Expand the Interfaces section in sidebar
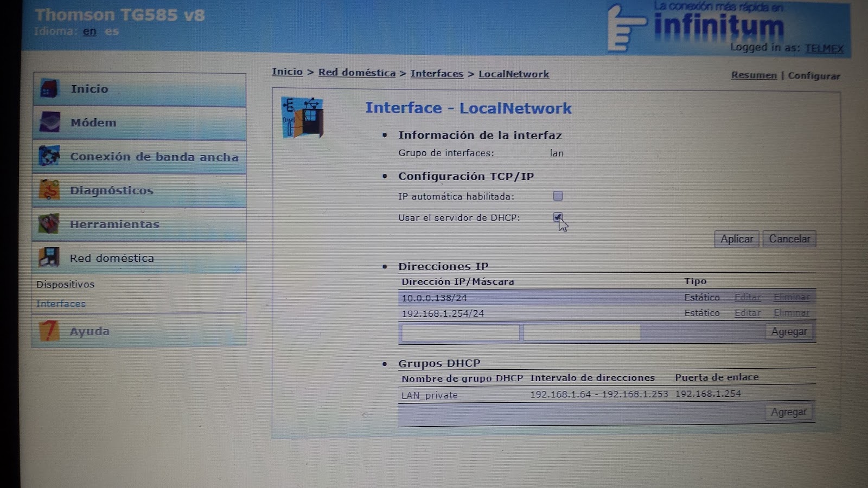The width and height of the screenshot is (868, 488). coord(60,304)
